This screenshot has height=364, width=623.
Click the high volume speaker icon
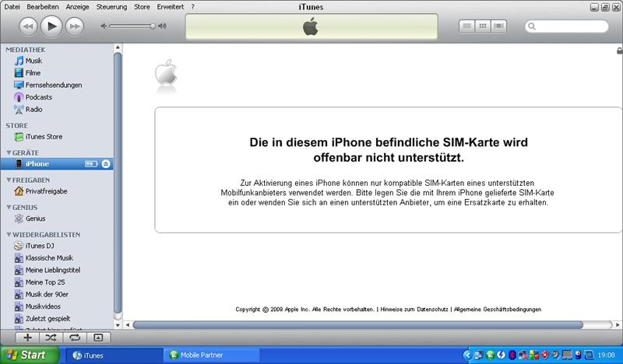coord(162,26)
